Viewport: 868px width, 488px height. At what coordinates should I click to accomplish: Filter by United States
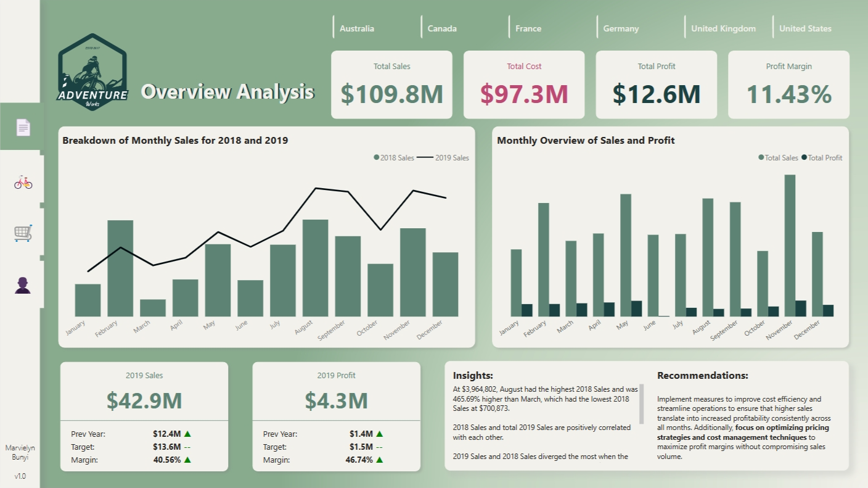(x=805, y=28)
